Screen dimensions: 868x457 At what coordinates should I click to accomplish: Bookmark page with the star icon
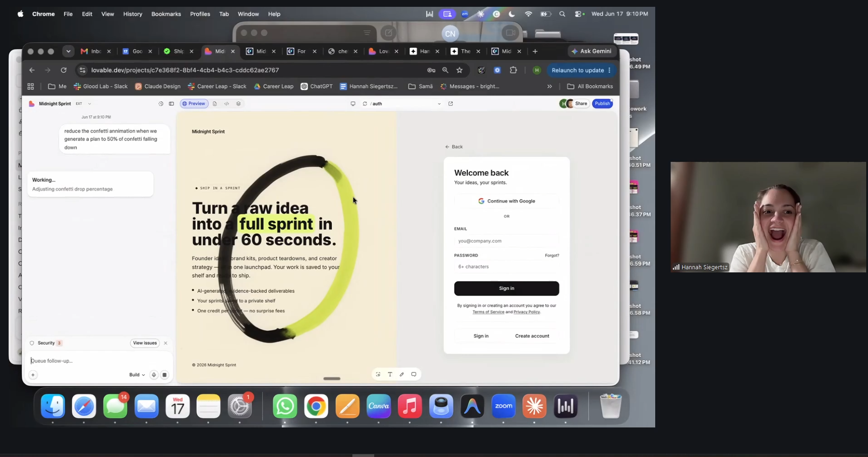click(x=460, y=70)
